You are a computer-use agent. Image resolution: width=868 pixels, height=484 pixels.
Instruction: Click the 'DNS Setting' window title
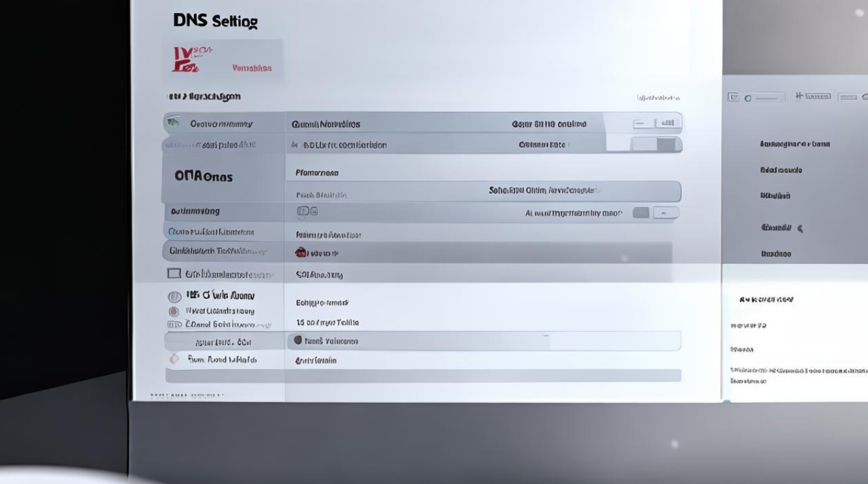[215, 21]
